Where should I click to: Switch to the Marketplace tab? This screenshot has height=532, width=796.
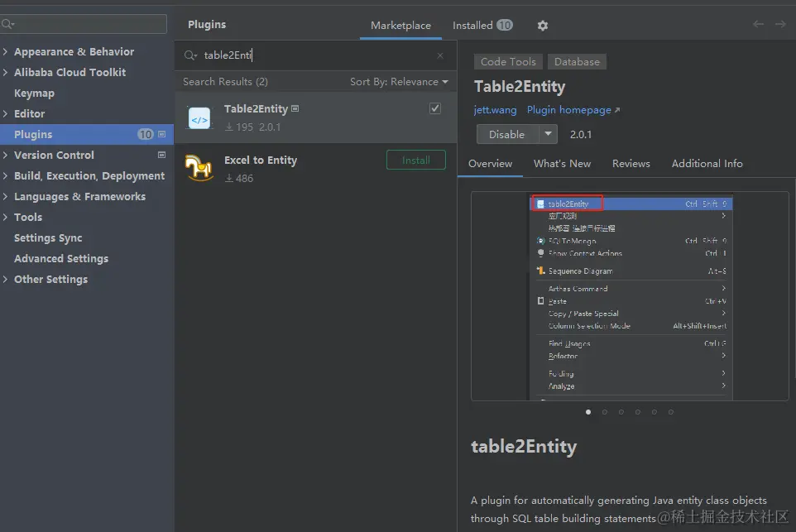pos(400,26)
